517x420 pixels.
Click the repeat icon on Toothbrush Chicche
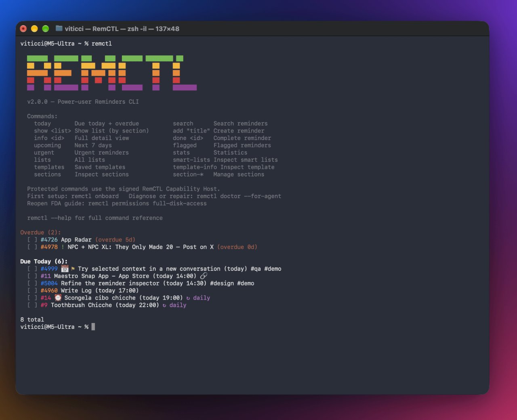point(164,305)
